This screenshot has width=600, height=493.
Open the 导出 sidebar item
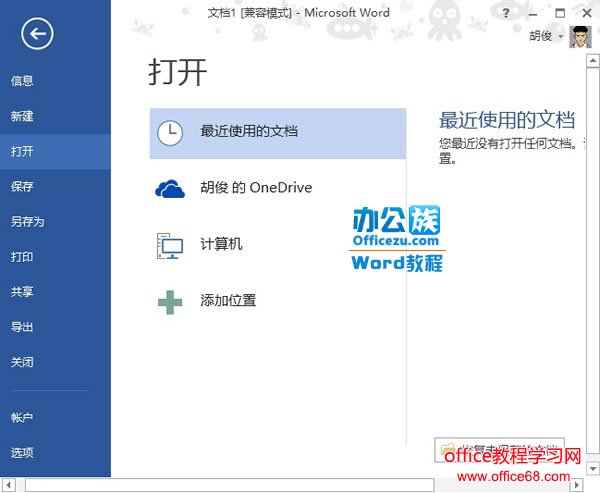[x=55, y=327]
